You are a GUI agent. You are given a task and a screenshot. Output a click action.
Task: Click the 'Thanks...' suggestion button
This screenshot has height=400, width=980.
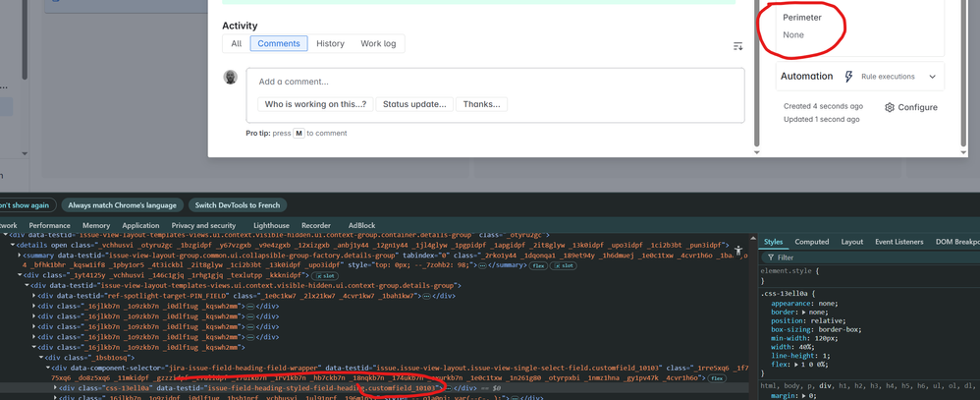481,104
